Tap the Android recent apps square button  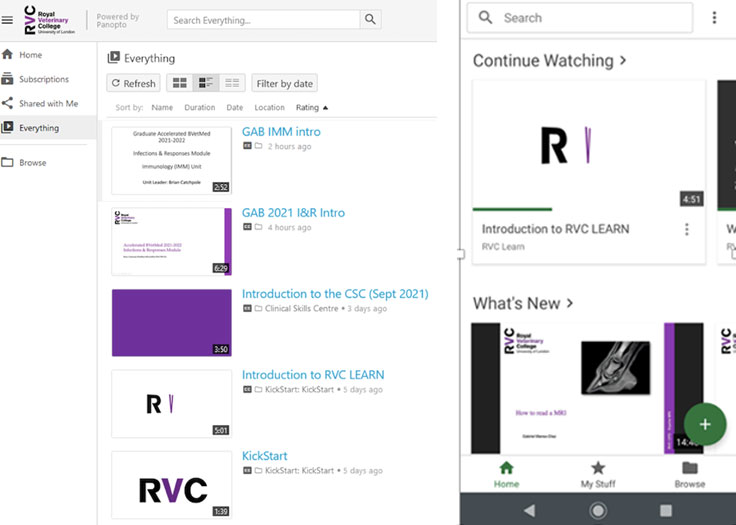(x=666, y=510)
